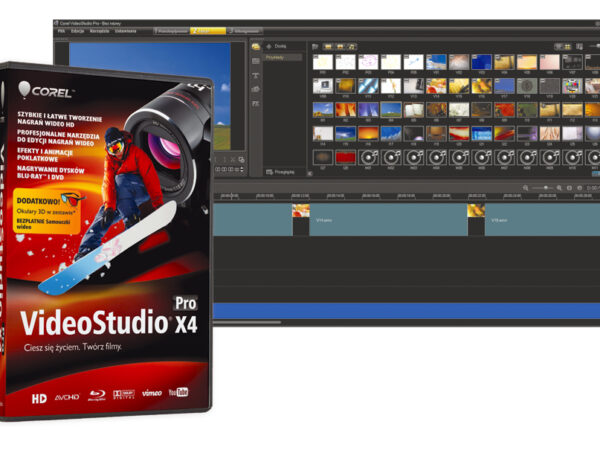Click the zoom-in magnifier on timeline toolbar
Screen dimensions: 600x450
tap(558, 187)
